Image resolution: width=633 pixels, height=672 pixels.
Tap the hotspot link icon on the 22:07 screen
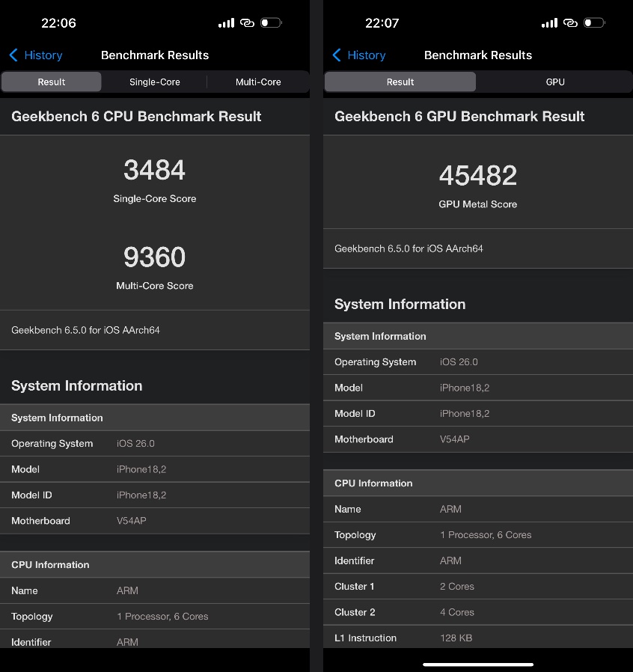[570, 23]
